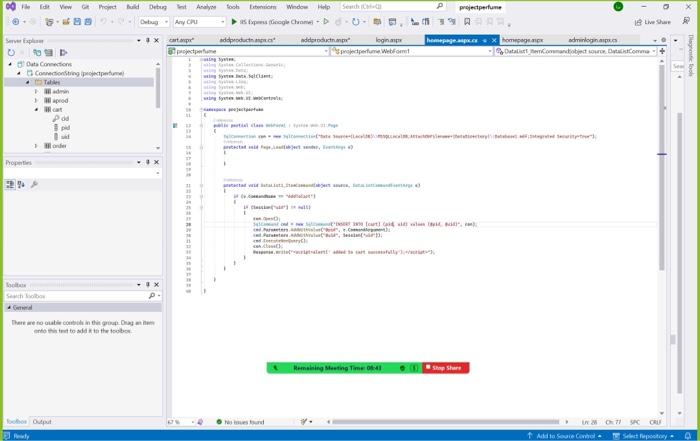The height and width of the screenshot is (441, 700).
Task: Open the IIS Express target dropdown arrow
Action: point(318,21)
